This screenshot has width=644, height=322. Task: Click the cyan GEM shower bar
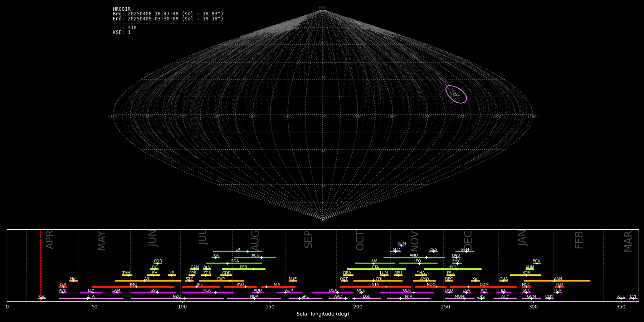[465, 252]
